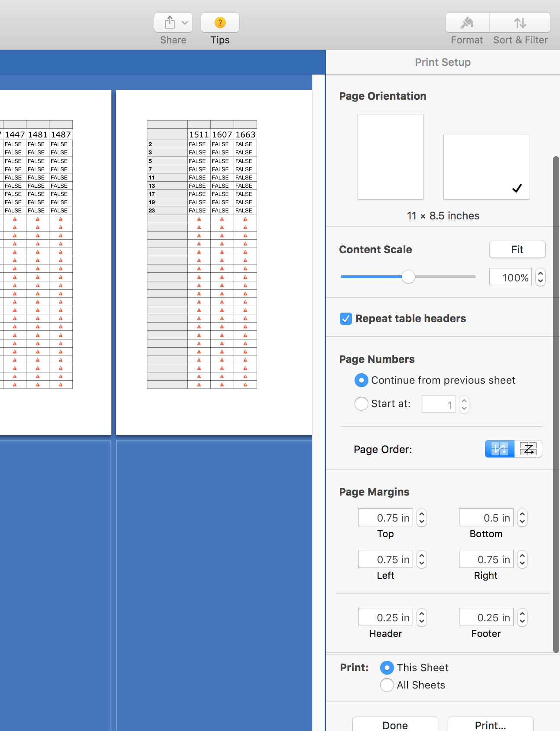Click the Top margin stepper
560x731 pixels.
click(x=422, y=518)
